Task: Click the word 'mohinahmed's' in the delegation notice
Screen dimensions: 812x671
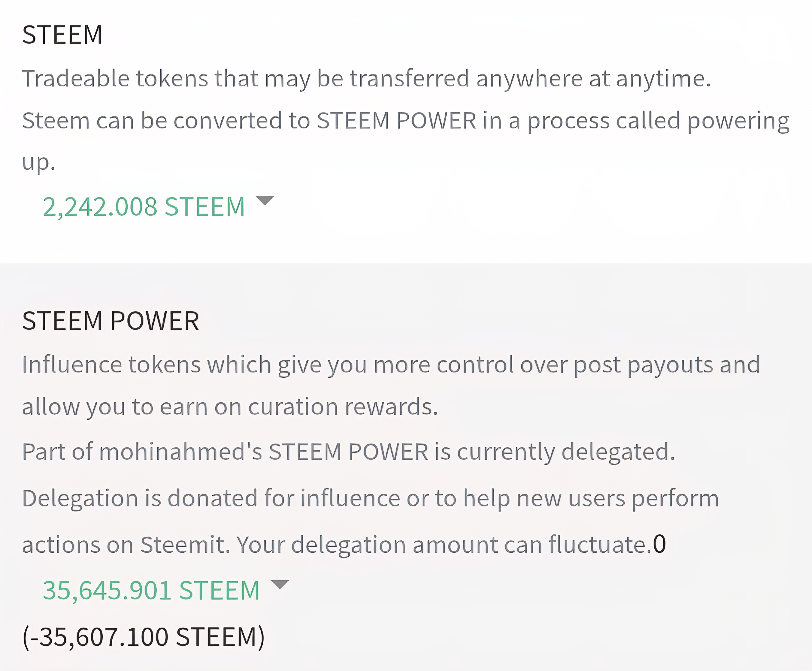Action: 181,451
